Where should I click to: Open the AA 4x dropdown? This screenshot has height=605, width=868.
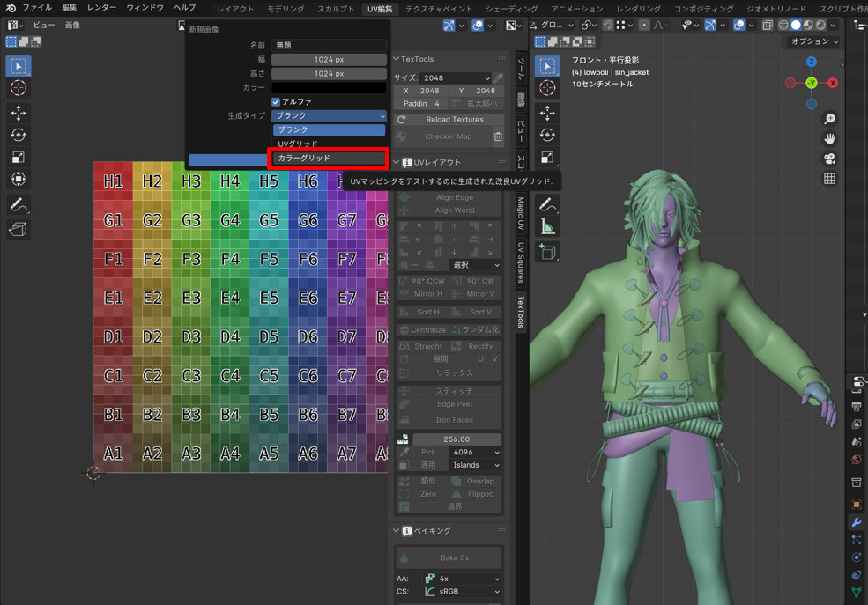click(462, 579)
